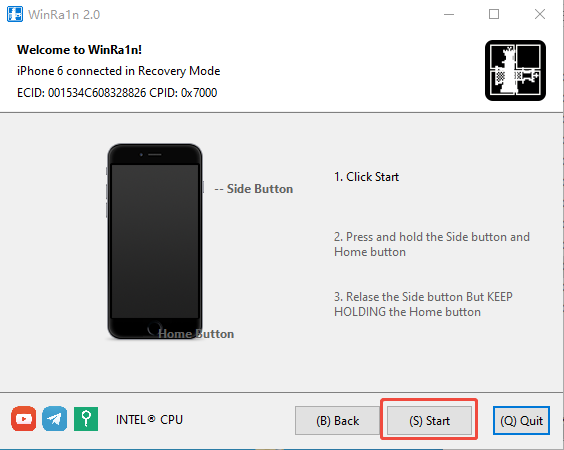
Task: Click the ECID and CPID text line
Action: [117, 93]
